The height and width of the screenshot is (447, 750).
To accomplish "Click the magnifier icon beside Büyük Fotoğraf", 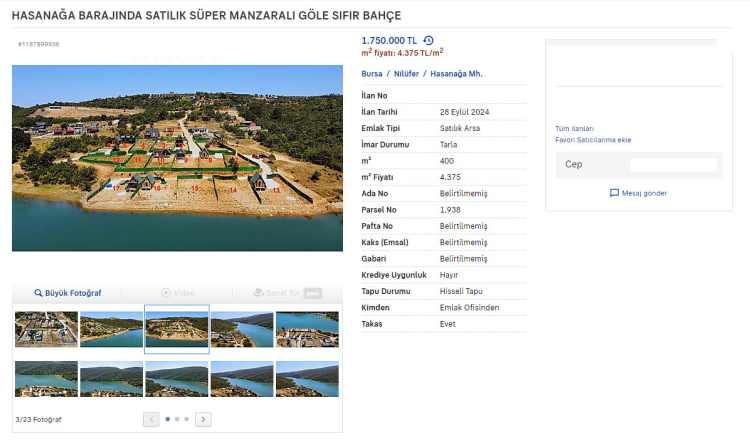I will [38, 293].
